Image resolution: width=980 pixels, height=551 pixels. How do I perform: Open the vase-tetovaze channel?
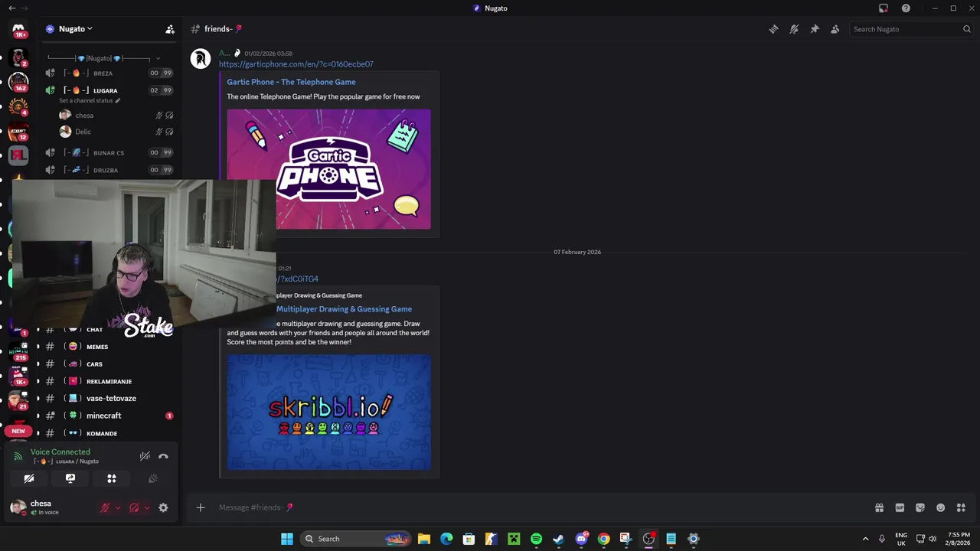tap(107, 398)
